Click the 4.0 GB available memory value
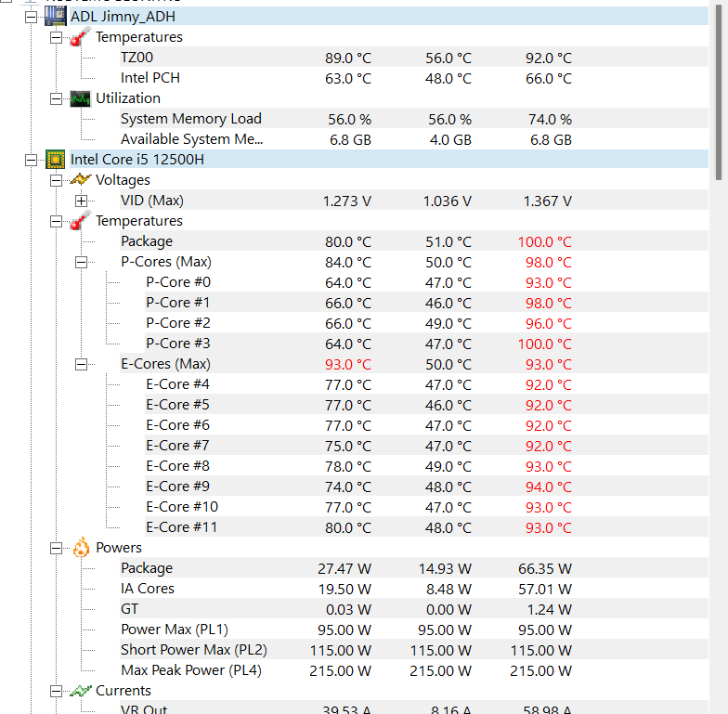This screenshot has width=728, height=714. tap(450, 139)
